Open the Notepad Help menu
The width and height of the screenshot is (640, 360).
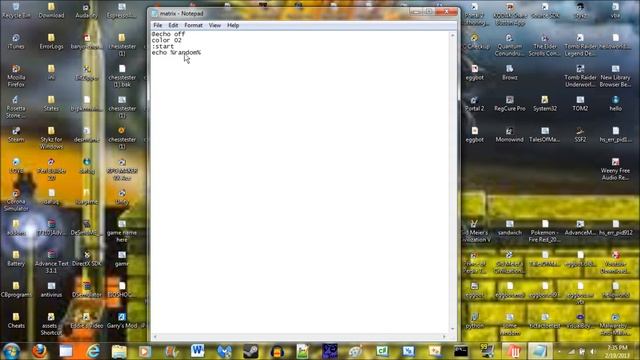point(233,25)
